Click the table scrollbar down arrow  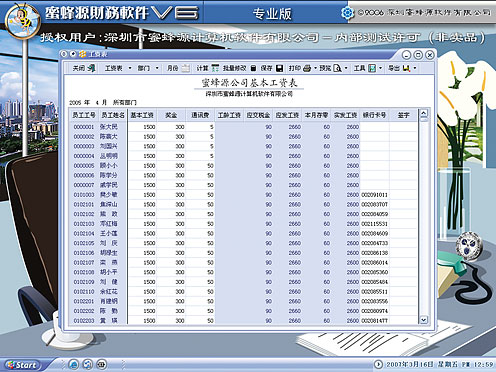click(x=423, y=320)
